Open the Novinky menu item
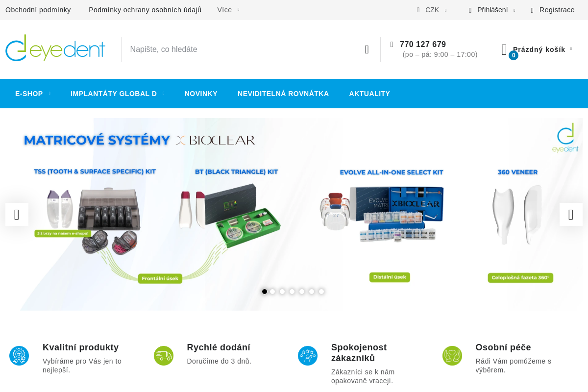This screenshot has width=588, height=392. pos(201,94)
